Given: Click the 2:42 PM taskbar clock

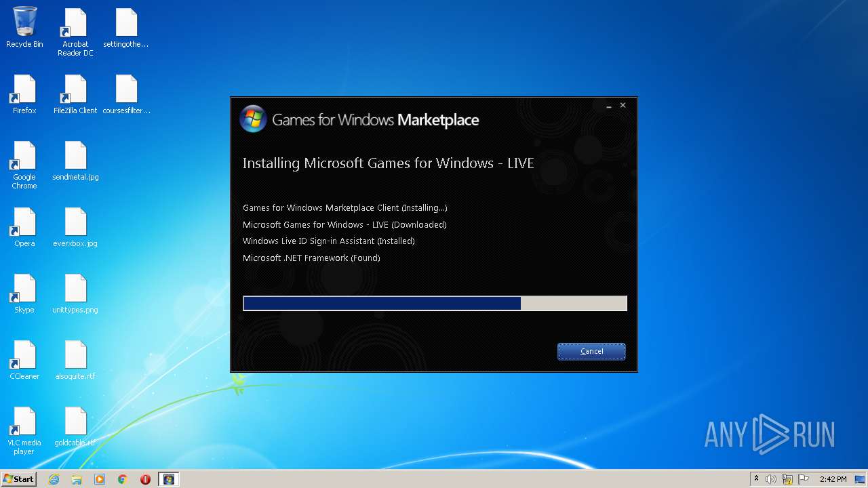Looking at the screenshot, I should tap(833, 479).
